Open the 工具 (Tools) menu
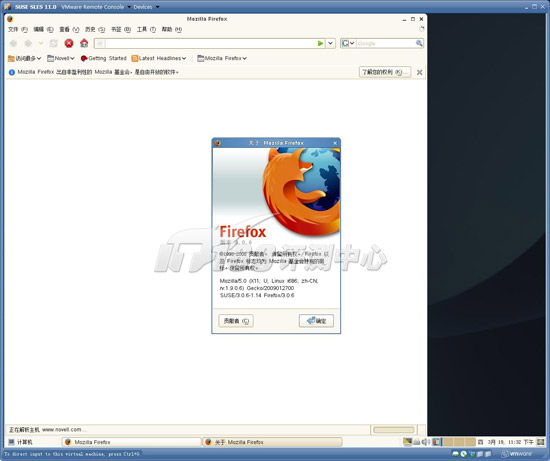Image resolution: width=550 pixels, height=461 pixels. click(x=146, y=29)
